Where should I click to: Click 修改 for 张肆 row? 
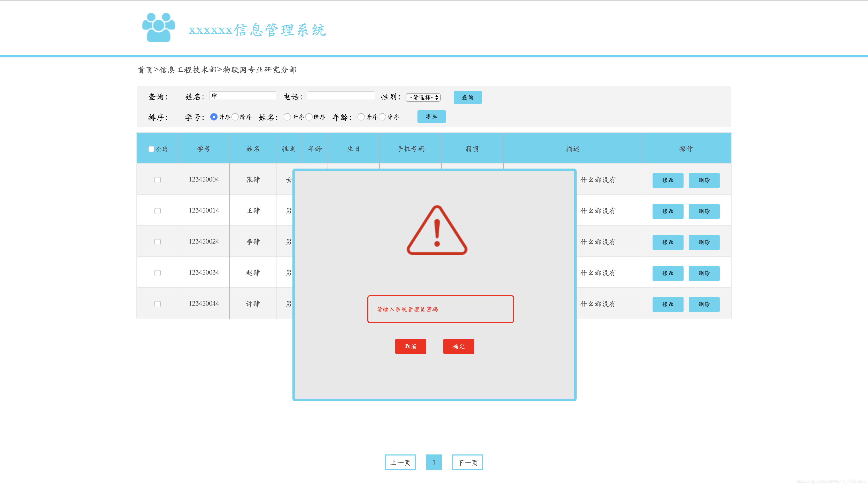pyautogui.click(x=668, y=180)
